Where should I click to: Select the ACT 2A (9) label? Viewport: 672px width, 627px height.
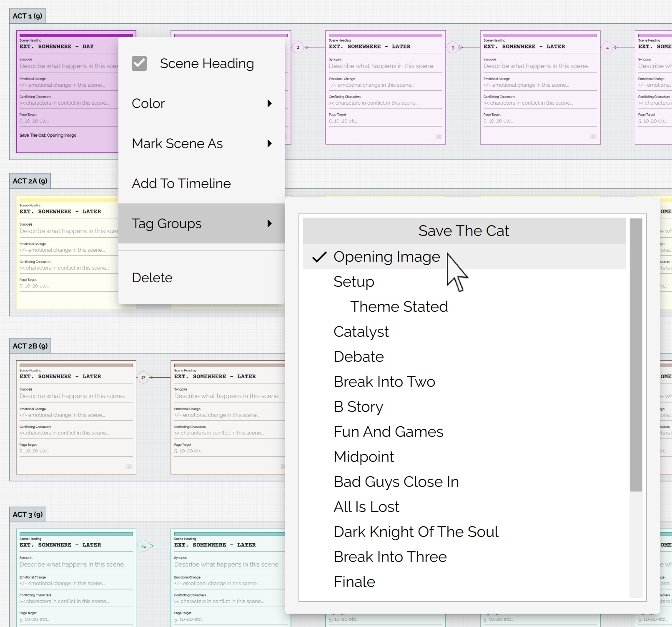(30, 181)
